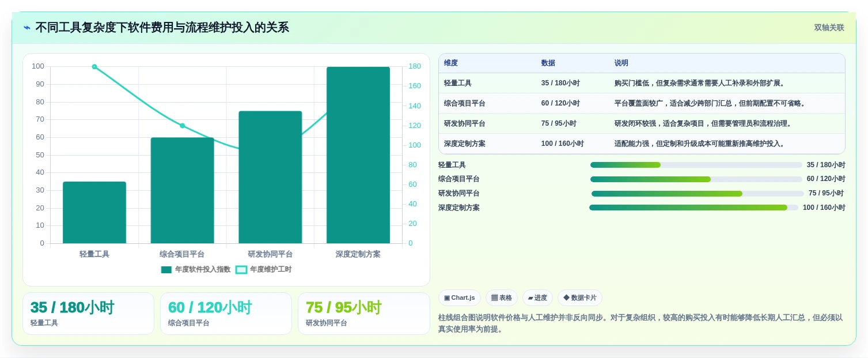Image resolution: width=868 pixels, height=358 pixels.
Task: Click the 深度定制方案 bar in the chart
Action: [358, 155]
